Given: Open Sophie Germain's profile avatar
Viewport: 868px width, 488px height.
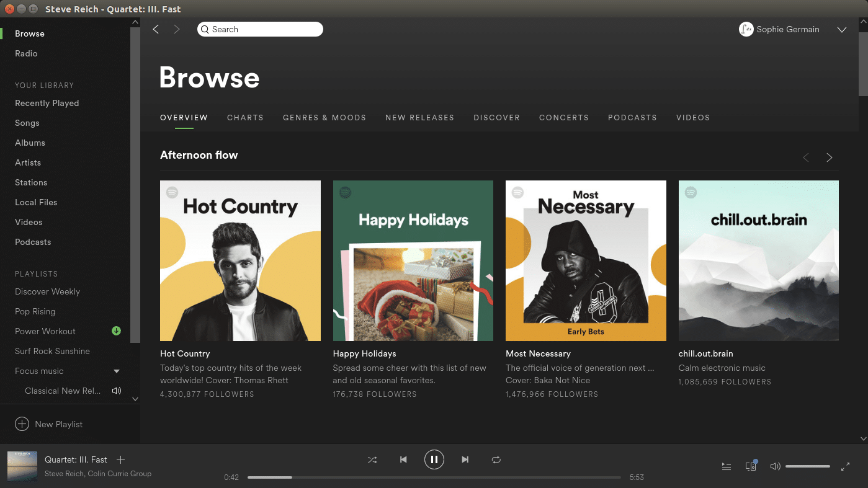Looking at the screenshot, I should pos(746,29).
